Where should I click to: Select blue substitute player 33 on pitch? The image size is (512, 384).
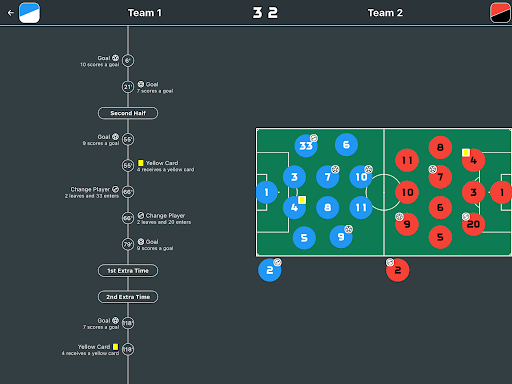click(x=306, y=146)
